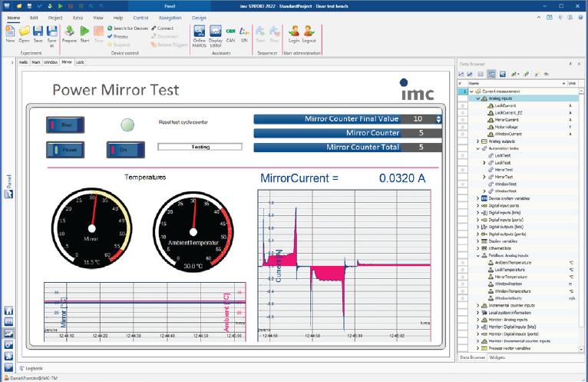Click the Testing progress bar
Image resolution: width=588 pixels, height=382 pixels.
click(x=200, y=147)
